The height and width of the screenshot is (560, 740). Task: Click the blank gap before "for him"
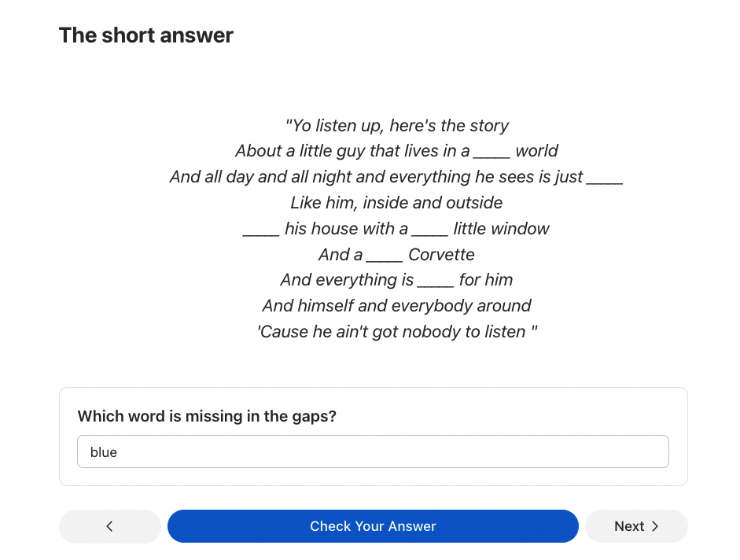[436, 282]
